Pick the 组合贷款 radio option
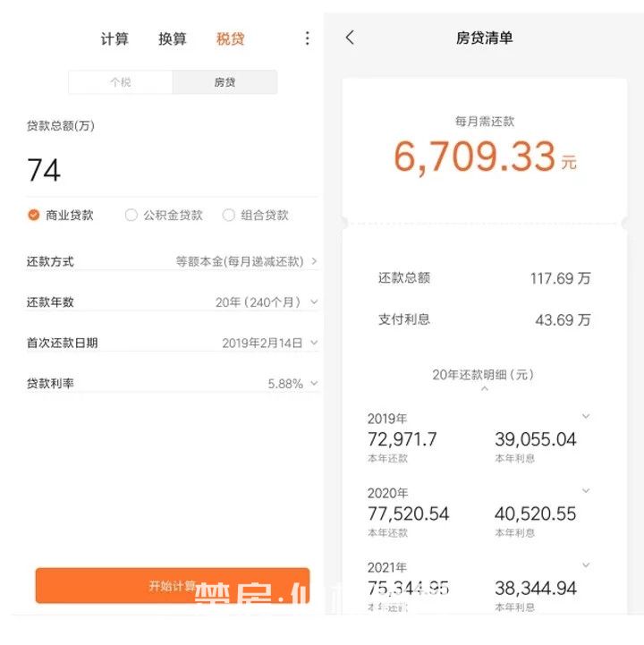The image size is (644, 645). coord(229,215)
